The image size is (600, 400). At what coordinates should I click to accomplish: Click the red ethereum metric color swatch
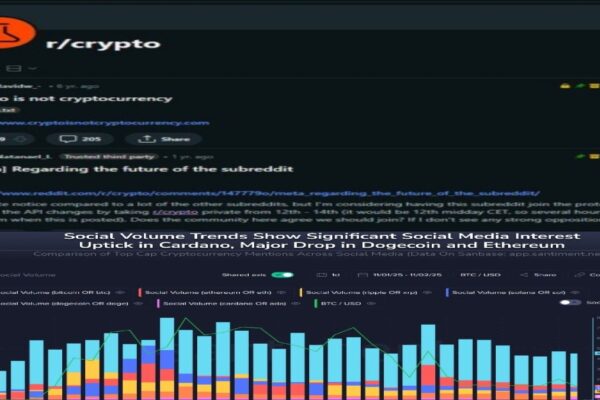tap(140, 292)
